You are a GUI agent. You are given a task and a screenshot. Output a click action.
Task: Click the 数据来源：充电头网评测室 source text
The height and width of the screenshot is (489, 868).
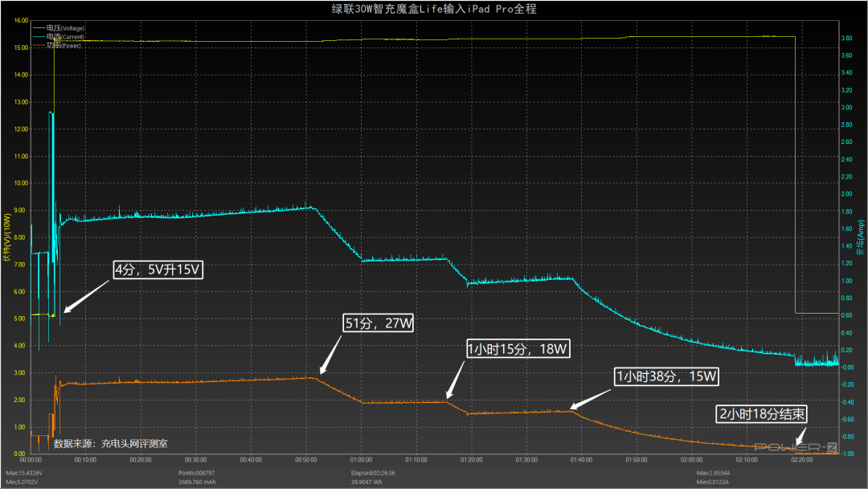(x=111, y=444)
